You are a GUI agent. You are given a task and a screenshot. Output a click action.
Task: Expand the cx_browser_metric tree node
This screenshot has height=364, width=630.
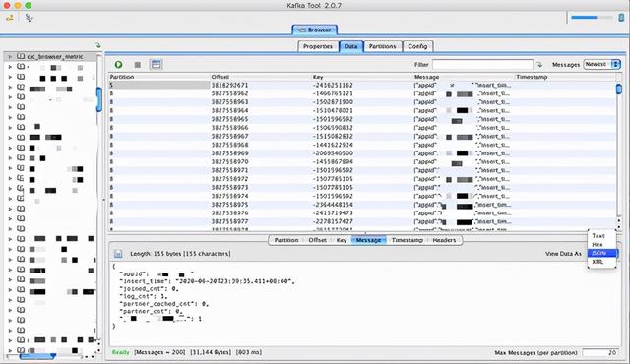tap(11, 57)
